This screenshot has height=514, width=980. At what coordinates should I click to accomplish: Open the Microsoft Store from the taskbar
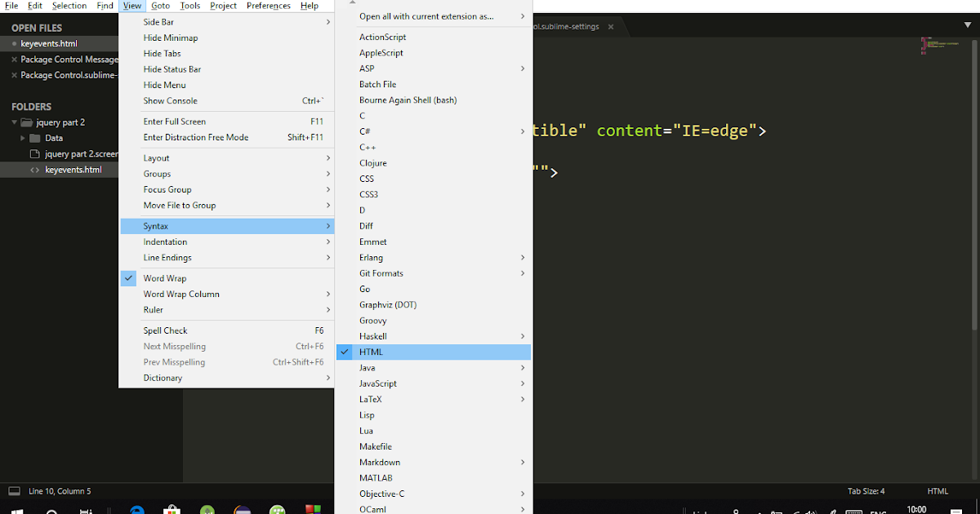coord(172,510)
